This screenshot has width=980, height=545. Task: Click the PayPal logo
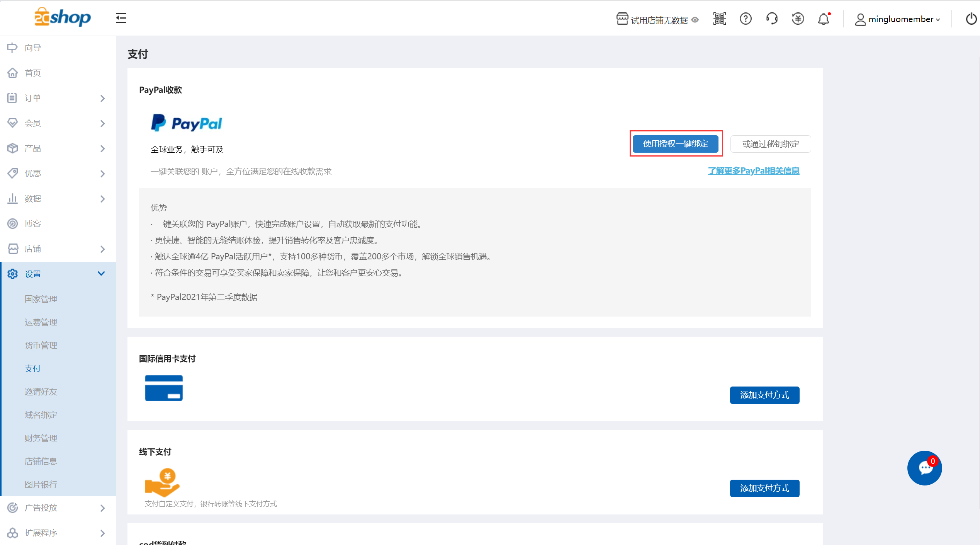pyautogui.click(x=186, y=123)
